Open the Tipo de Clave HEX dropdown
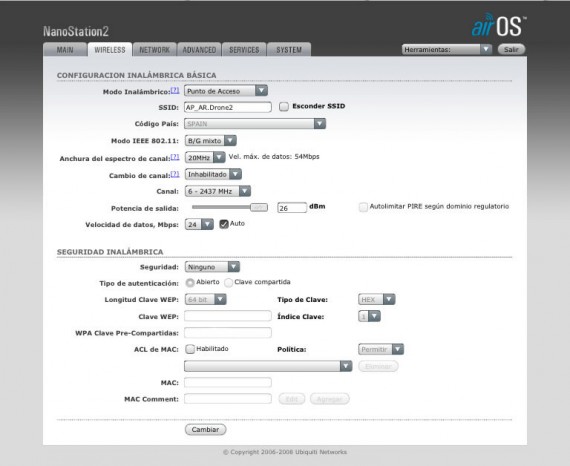Image resolution: width=570 pixels, height=466 pixels. click(377, 300)
